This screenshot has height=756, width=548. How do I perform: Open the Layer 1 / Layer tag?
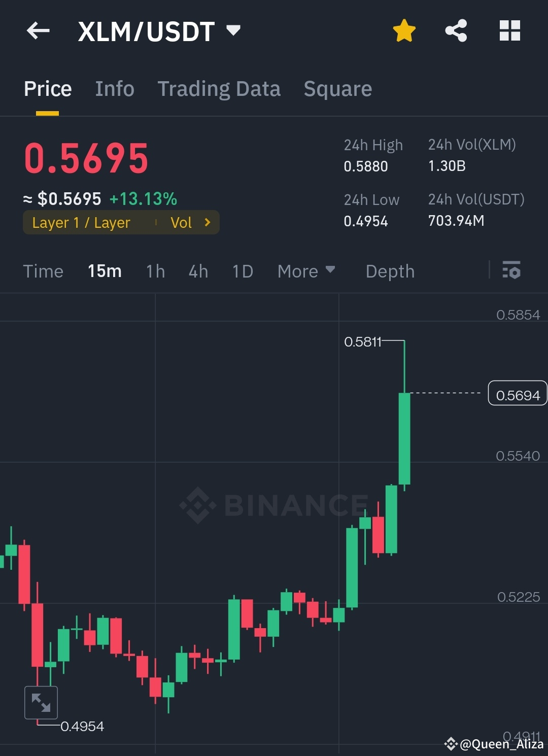pos(81,222)
